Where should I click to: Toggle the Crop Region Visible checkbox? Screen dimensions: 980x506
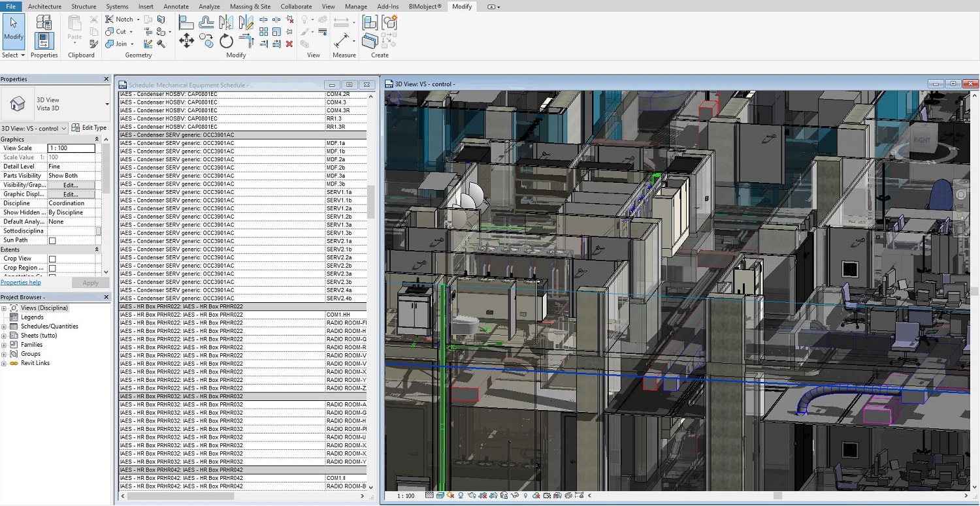pos(52,268)
